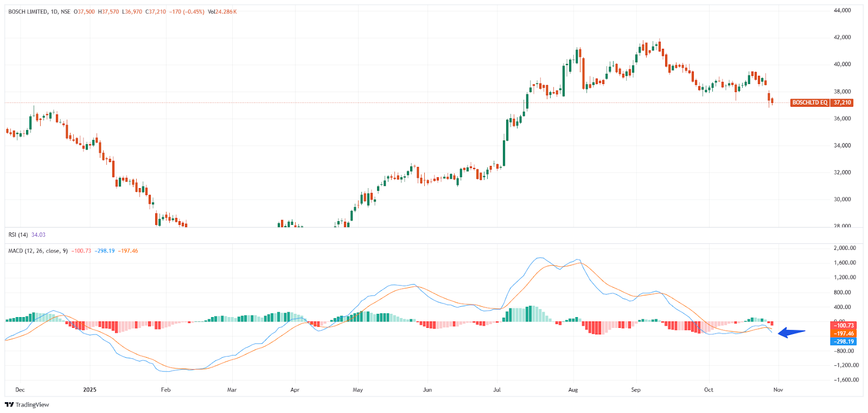Select the blue arrow drawing on MACD pane
Viewport: 868px width, 413px height.
click(792, 333)
